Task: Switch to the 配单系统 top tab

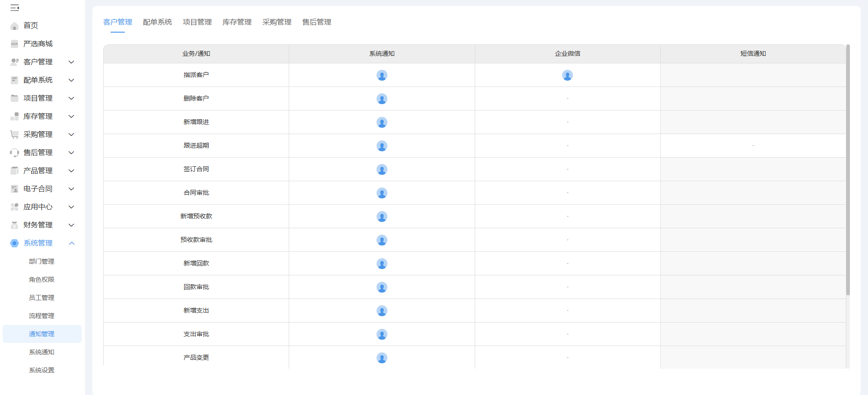Action: click(157, 22)
